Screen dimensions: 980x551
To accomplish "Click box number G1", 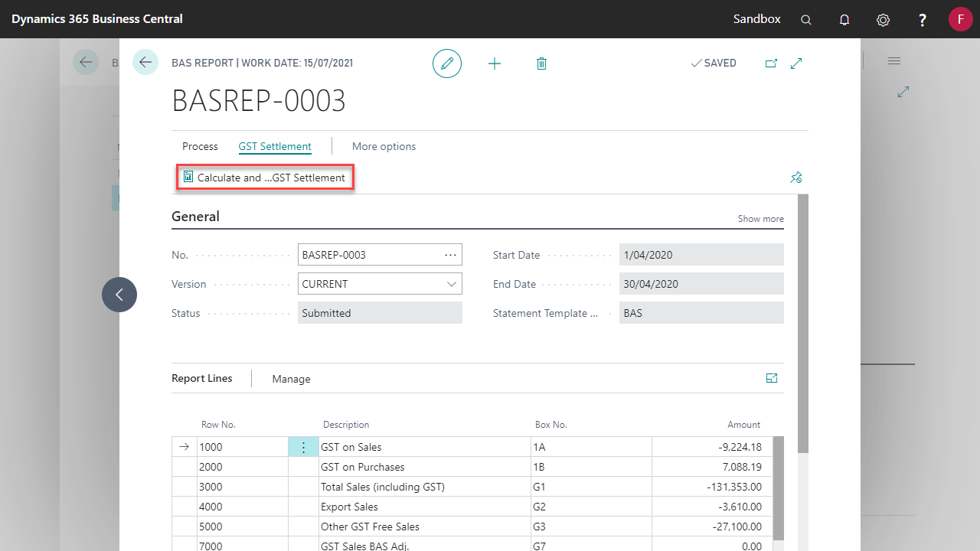I will (x=591, y=487).
